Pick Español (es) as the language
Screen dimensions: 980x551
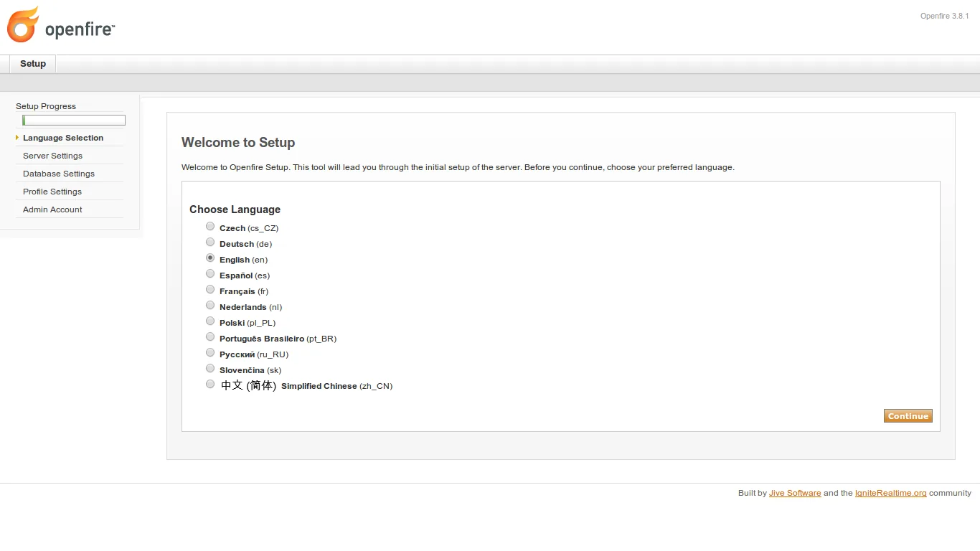tap(210, 274)
